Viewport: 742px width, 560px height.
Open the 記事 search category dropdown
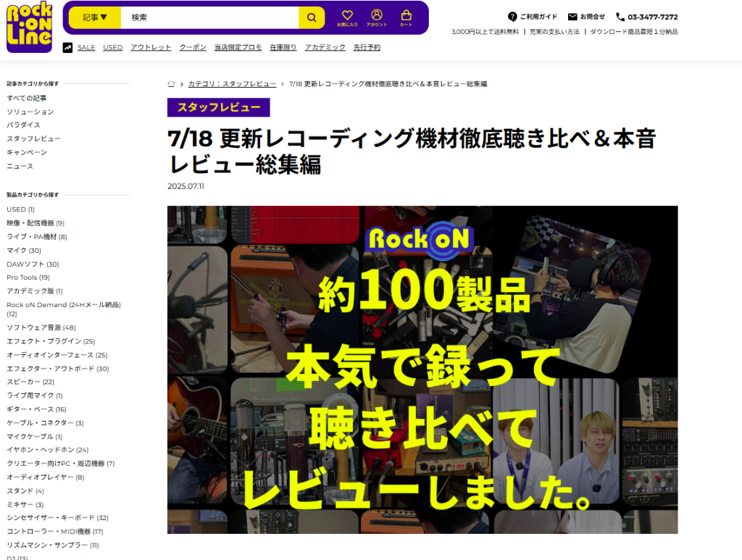click(95, 17)
